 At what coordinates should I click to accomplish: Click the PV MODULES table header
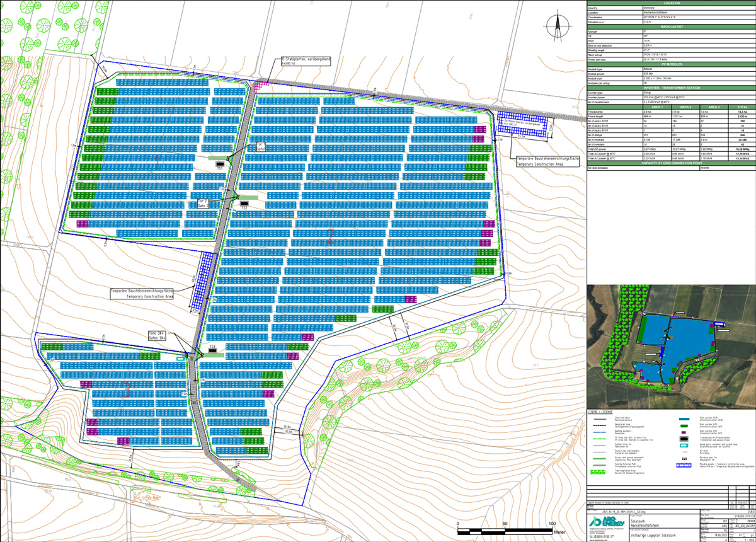(672, 64)
